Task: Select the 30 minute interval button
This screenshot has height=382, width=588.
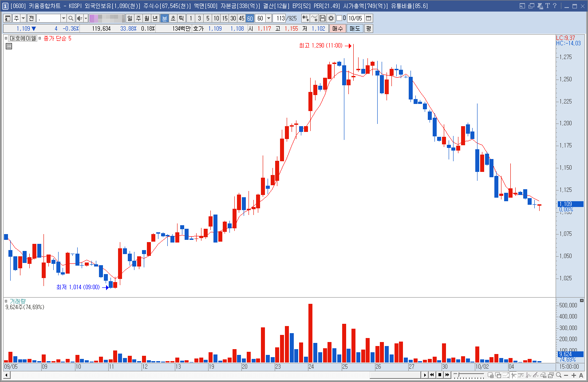Action: pos(233,18)
